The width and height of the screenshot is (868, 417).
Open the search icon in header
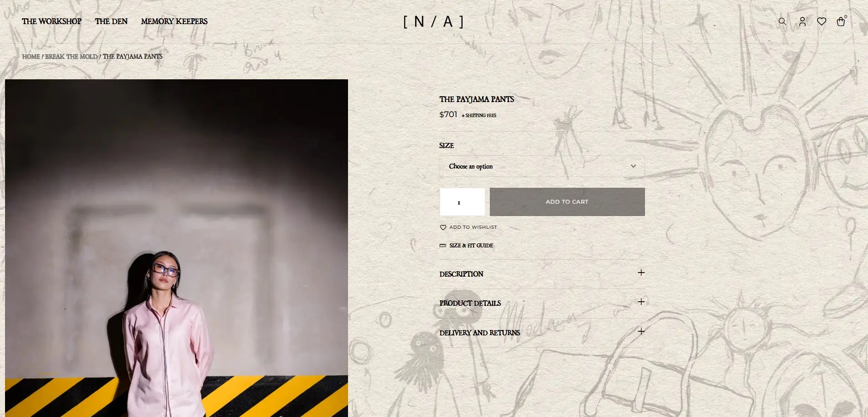(x=782, y=21)
